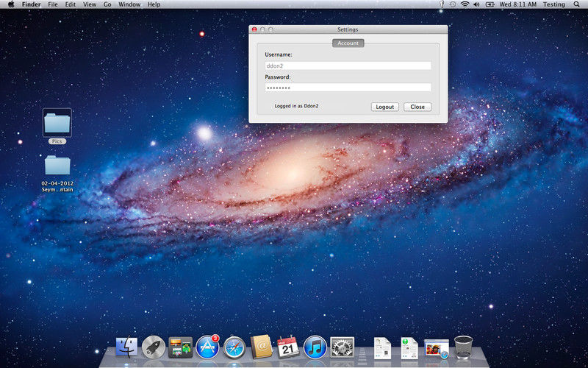This screenshot has height=368, width=588.
Task: Select the Account tab in Settings
Action: (x=348, y=43)
